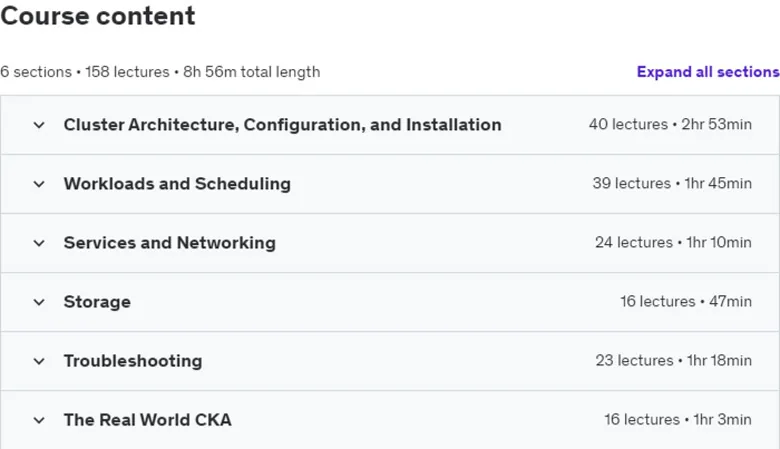The width and height of the screenshot is (780, 449).
Task: Toggle the Storage section chevron
Action: (x=39, y=302)
